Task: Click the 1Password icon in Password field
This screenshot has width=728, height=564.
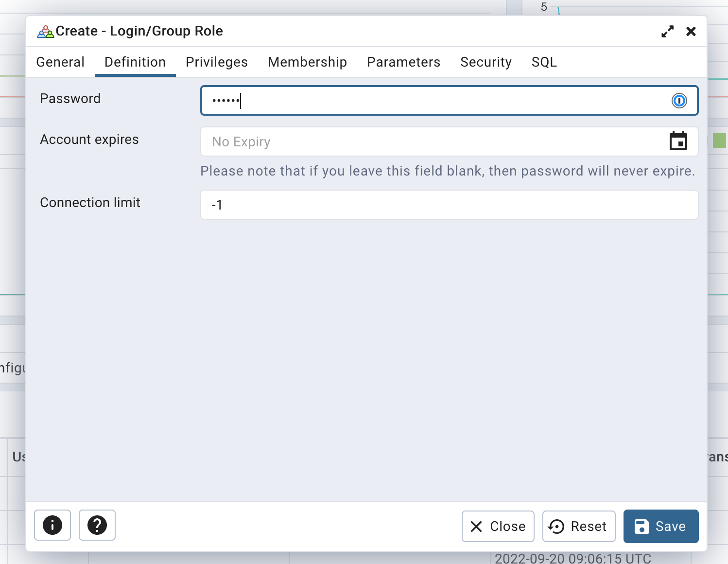Action: tap(679, 101)
